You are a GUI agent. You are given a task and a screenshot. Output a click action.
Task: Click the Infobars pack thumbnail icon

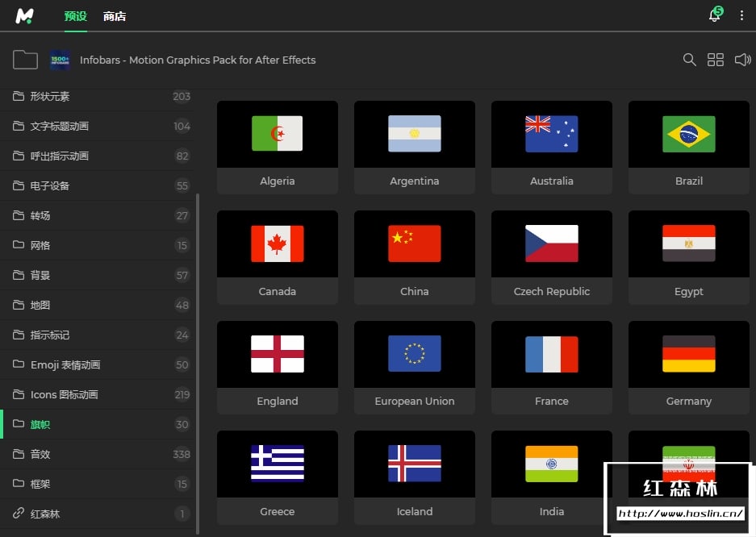point(60,60)
